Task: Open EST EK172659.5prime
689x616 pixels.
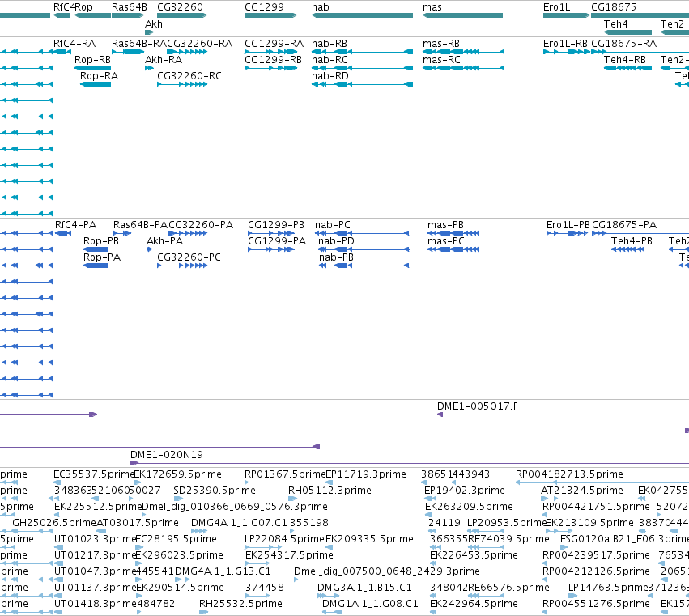Action: coord(177,474)
